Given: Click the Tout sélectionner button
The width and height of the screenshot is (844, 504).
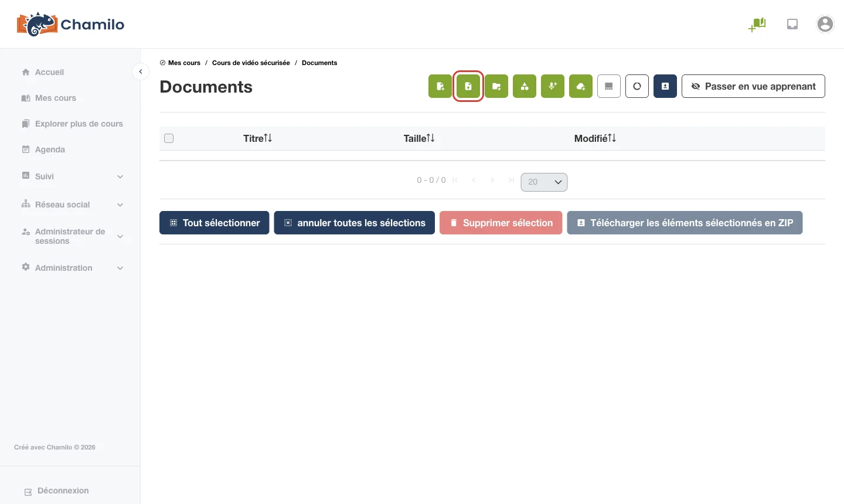Looking at the screenshot, I should pos(215,223).
